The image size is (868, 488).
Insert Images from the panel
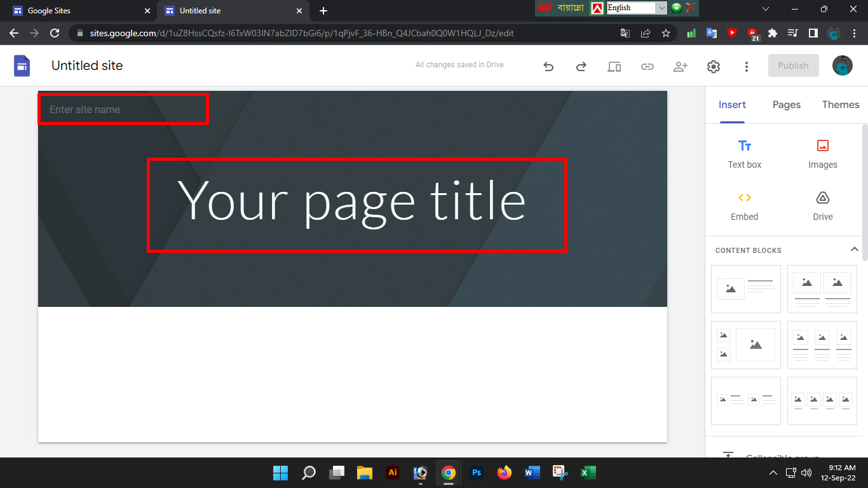tap(822, 154)
